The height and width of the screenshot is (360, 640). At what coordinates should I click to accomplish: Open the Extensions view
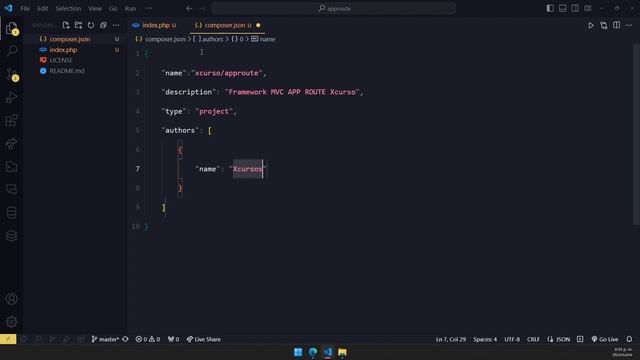11,120
